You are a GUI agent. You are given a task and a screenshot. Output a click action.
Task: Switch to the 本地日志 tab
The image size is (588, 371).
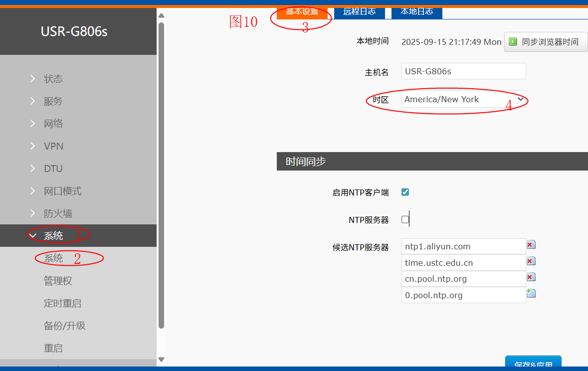click(417, 13)
